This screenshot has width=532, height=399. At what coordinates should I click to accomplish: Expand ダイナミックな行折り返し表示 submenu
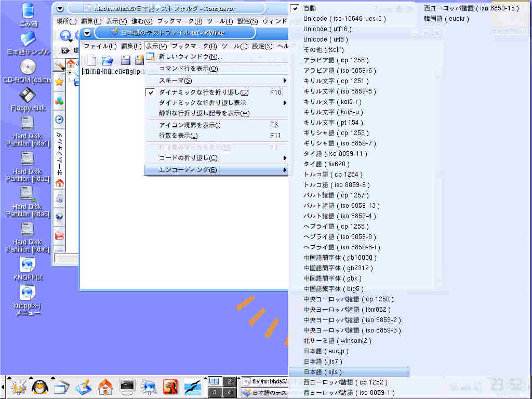tap(217, 103)
